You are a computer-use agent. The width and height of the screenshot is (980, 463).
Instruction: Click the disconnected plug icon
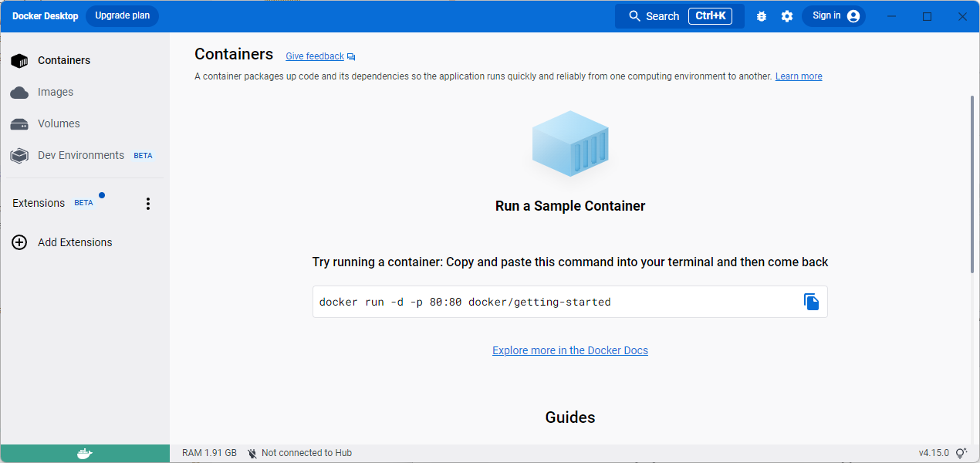(x=252, y=453)
